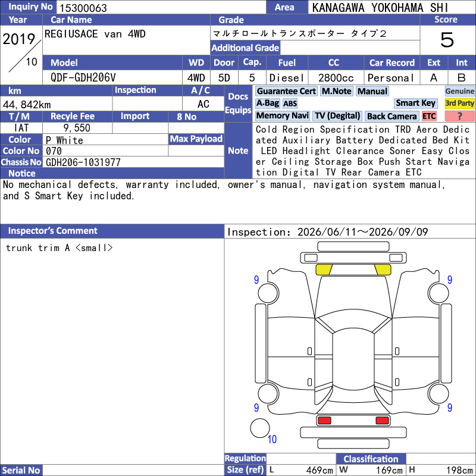Click the Memory Navi badge
Screen dimensions: 476x476
click(282, 115)
